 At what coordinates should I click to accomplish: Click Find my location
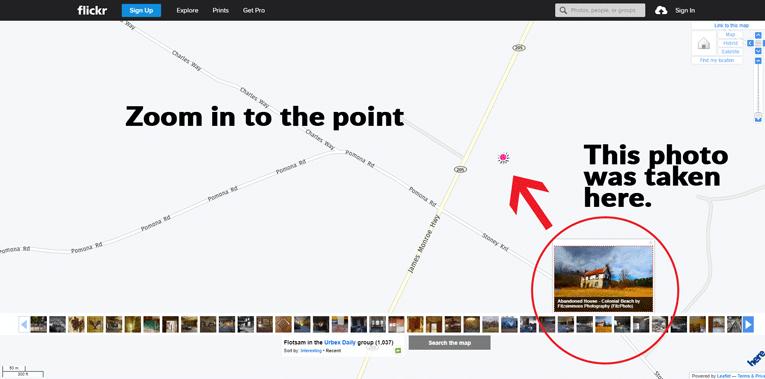click(717, 60)
